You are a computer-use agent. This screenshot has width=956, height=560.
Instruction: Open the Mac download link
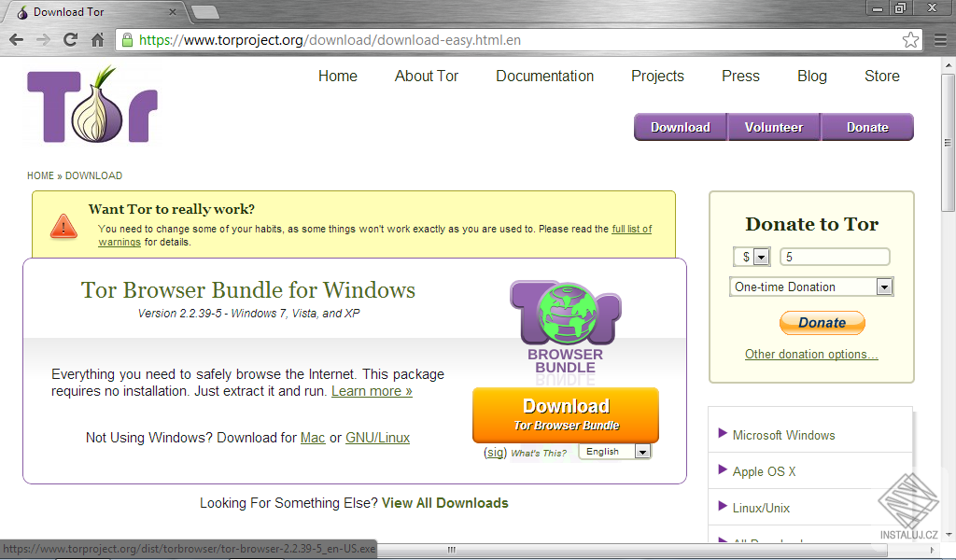point(313,438)
